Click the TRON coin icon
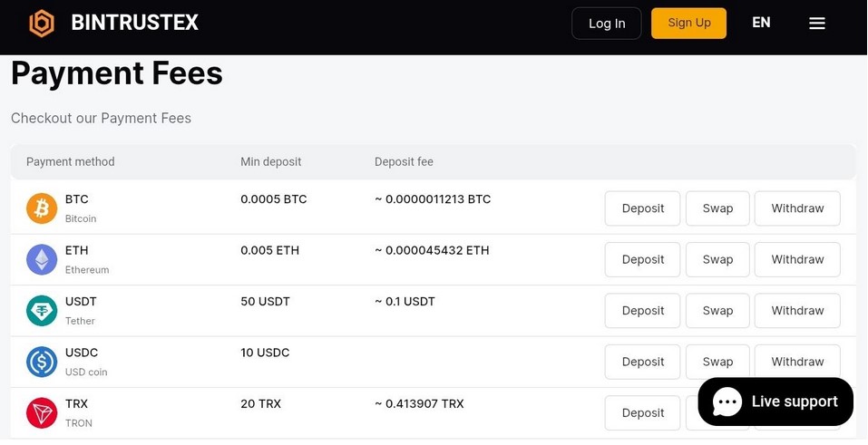 pyautogui.click(x=42, y=413)
